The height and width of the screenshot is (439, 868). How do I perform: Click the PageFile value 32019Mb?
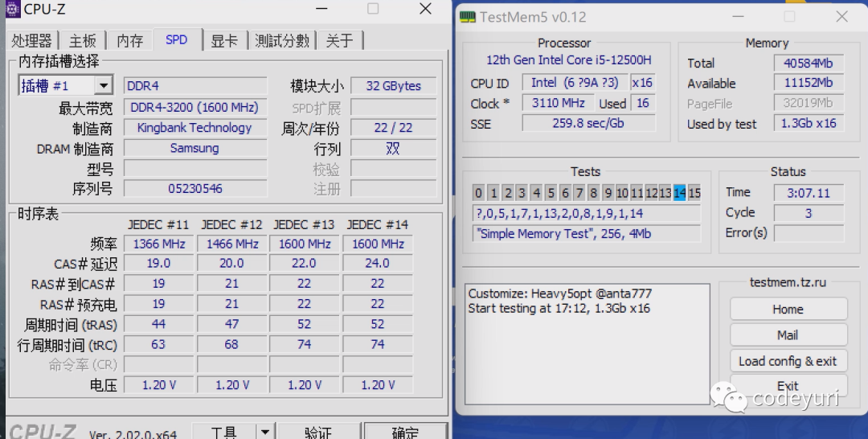click(809, 103)
